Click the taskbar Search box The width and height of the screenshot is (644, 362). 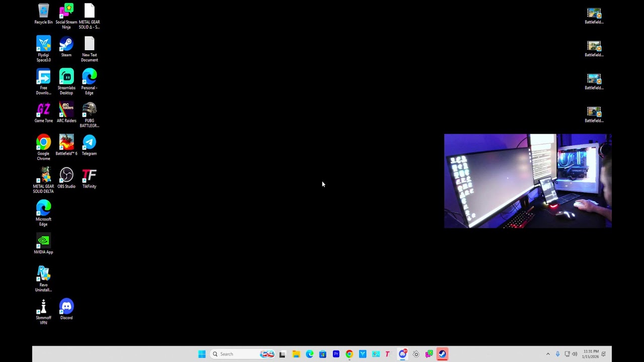click(x=243, y=354)
